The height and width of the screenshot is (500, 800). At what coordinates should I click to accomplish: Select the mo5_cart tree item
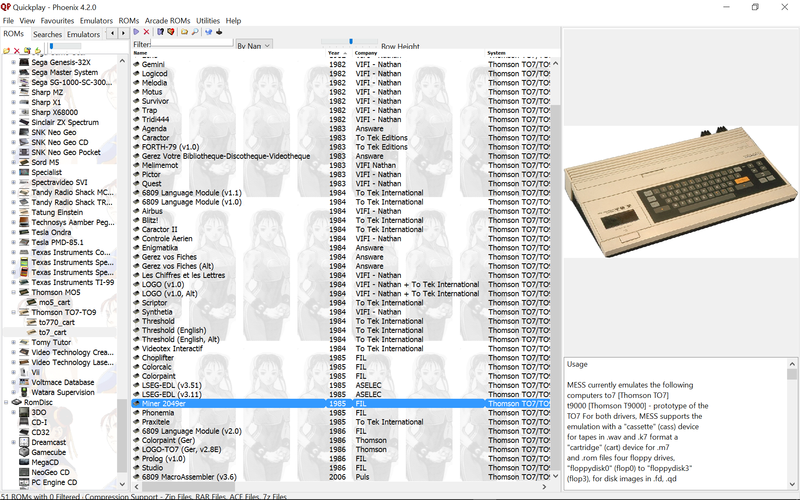55,303
